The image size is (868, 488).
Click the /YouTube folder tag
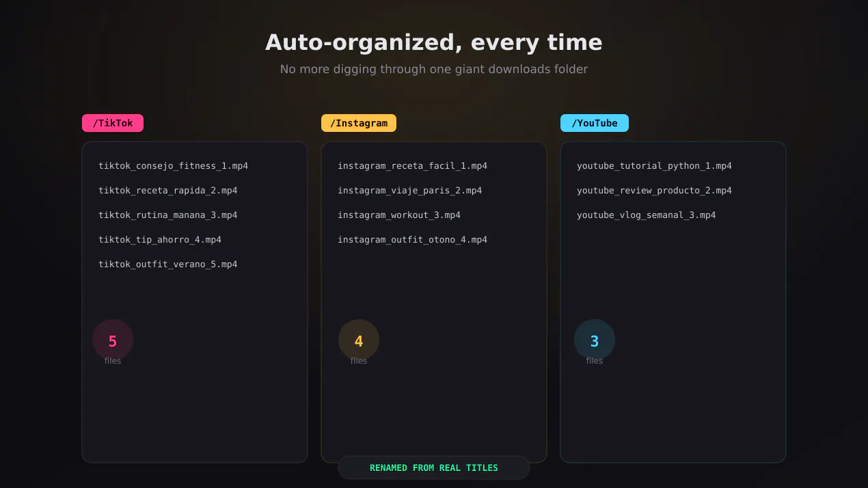tap(595, 123)
